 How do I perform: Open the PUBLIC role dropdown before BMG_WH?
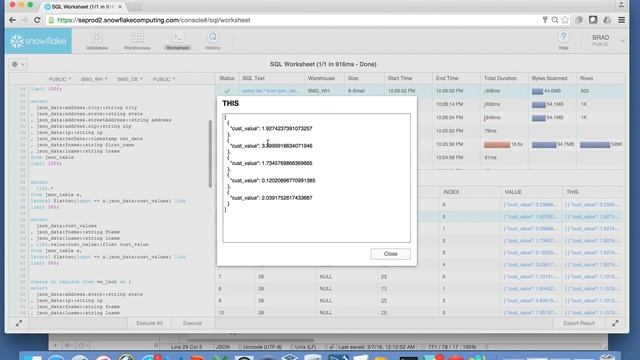[60, 79]
